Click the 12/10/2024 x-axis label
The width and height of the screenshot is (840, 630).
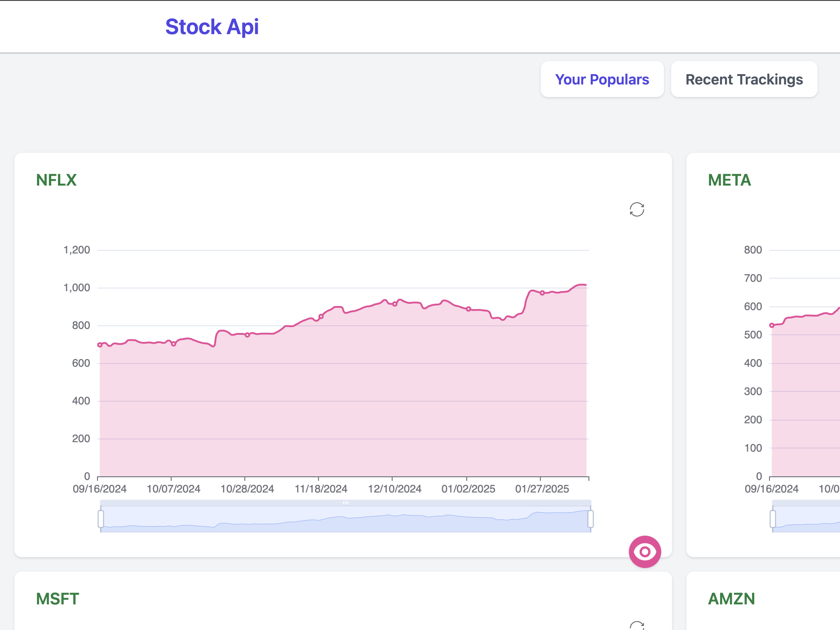395,489
